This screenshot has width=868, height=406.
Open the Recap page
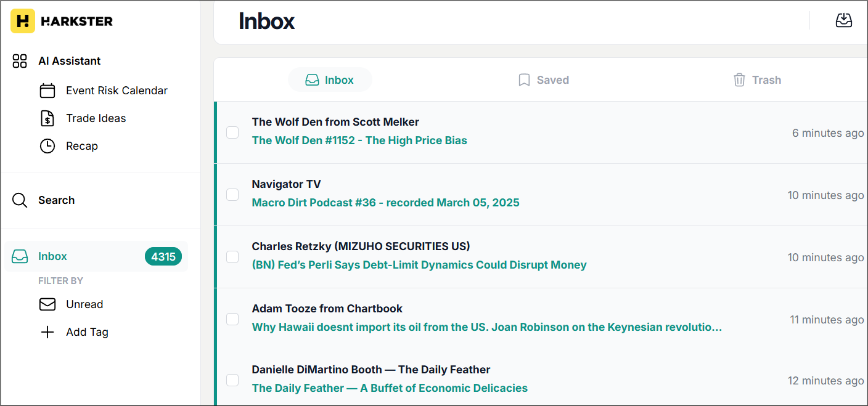pyautogui.click(x=82, y=146)
